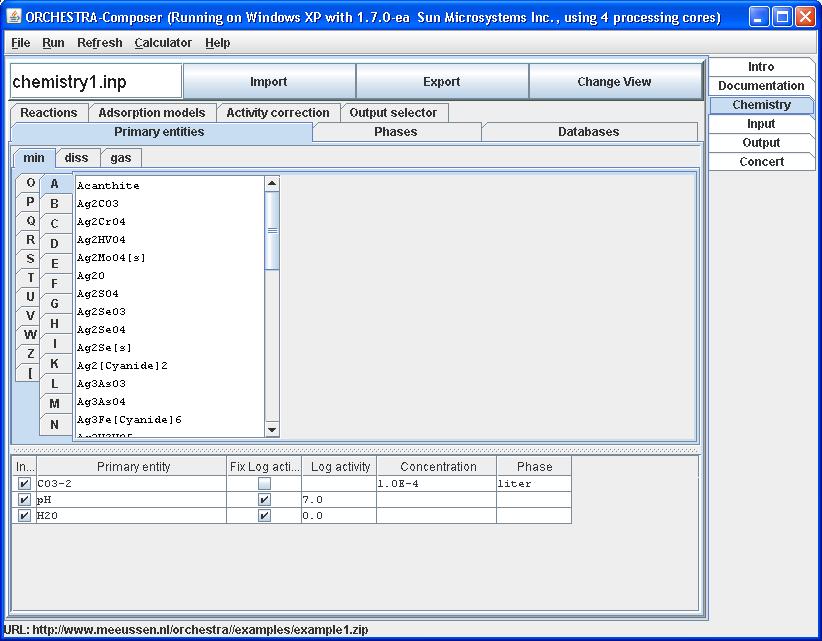This screenshot has height=641, width=822.
Task: Click the mineral list scroll up arrow
Action: (x=272, y=183)
